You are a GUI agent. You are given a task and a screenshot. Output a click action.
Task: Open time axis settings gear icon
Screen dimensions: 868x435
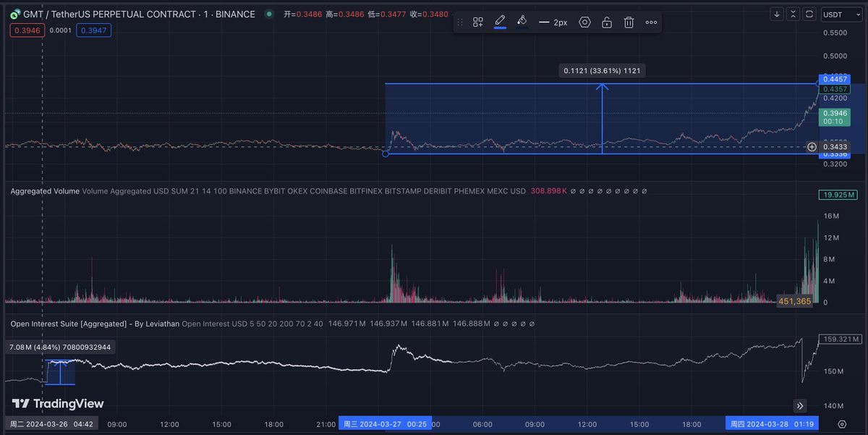tap(842, 424)
